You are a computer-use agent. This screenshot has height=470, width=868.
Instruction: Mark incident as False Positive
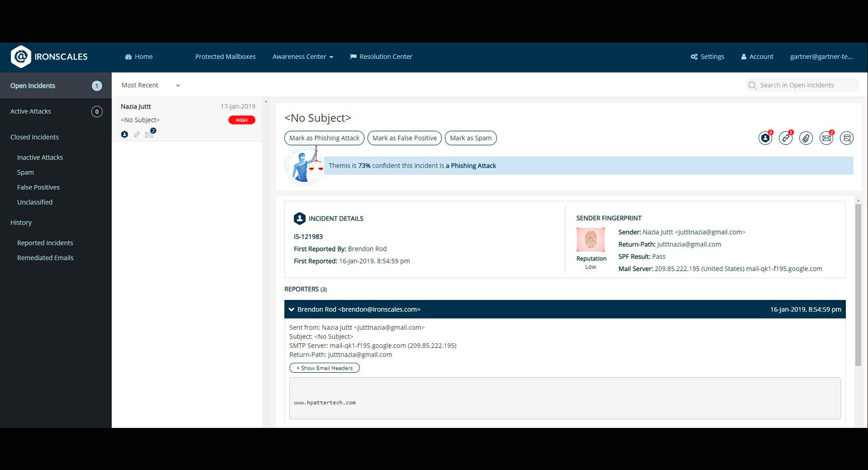tap(404, 138)
